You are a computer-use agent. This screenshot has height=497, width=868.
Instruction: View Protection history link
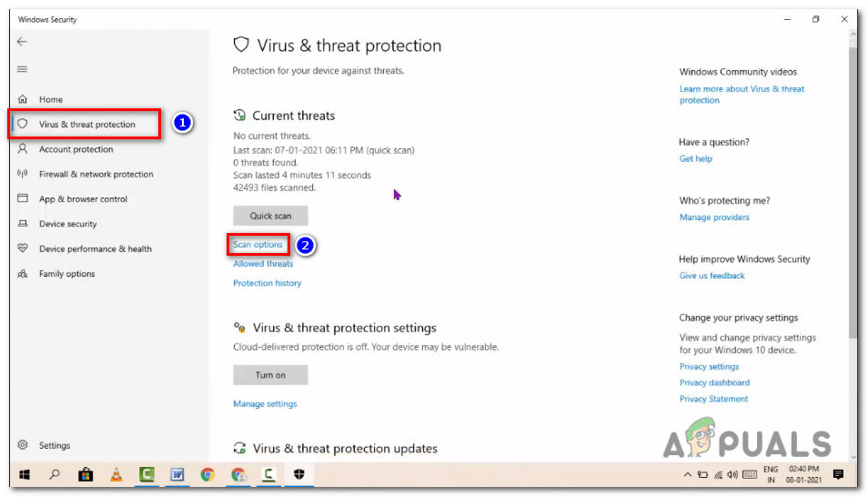pyautogui.click(x=267, y=283)
